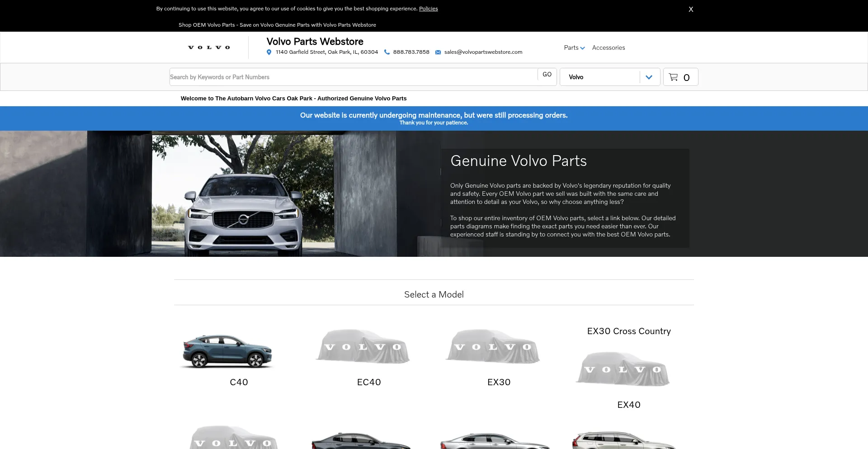This screenshot has width=868, height=449.
Task: Click sales@volvopartswebstore.com email link
Action: point(483,52)
